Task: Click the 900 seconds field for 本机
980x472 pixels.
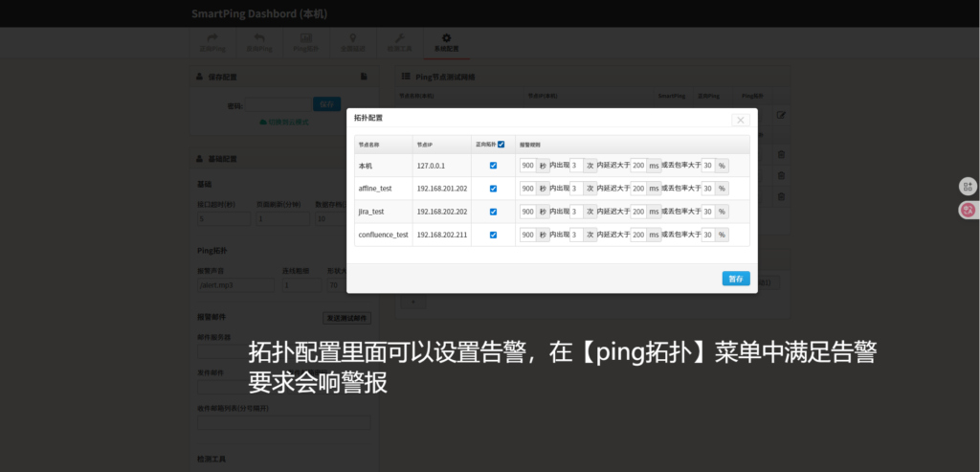Action: click(x=528, y=166)
